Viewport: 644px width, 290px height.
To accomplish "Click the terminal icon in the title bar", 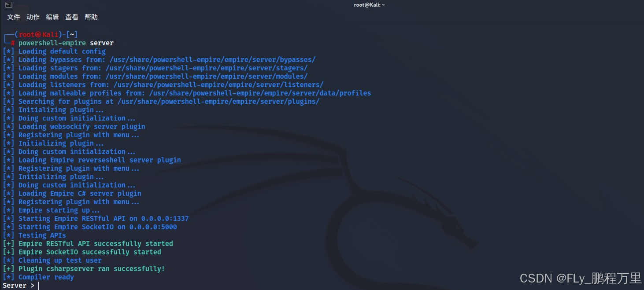I will 8,5.
